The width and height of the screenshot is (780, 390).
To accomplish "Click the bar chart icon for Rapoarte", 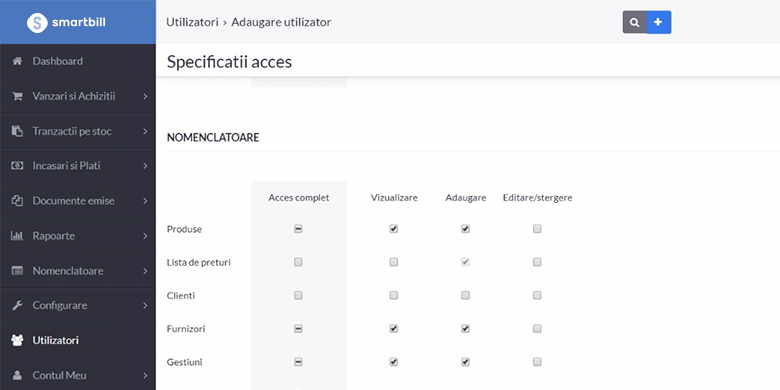I will (17, 236).
